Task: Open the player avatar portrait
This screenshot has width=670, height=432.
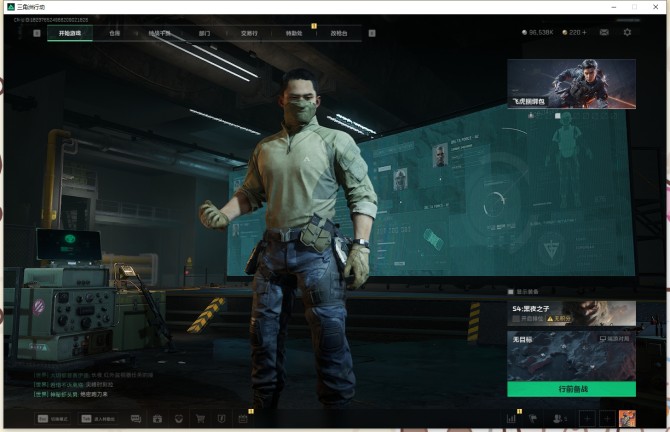Action: coord(627,419)
